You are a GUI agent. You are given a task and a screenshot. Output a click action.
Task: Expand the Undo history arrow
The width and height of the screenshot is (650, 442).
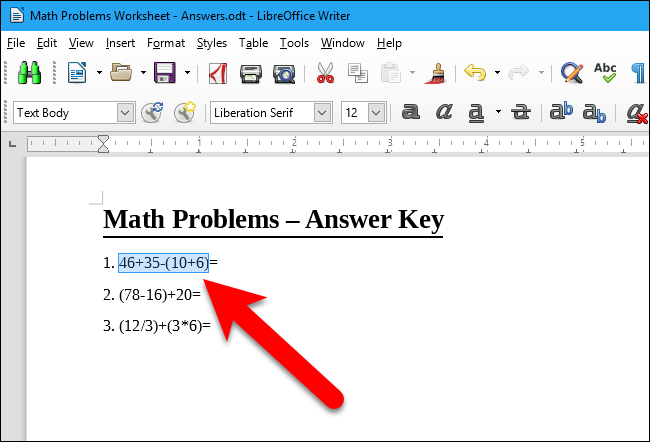(x=497, y=73)
